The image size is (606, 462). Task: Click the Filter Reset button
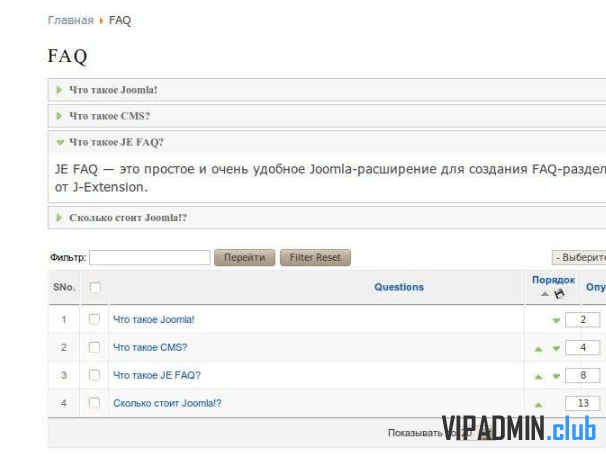315,257
